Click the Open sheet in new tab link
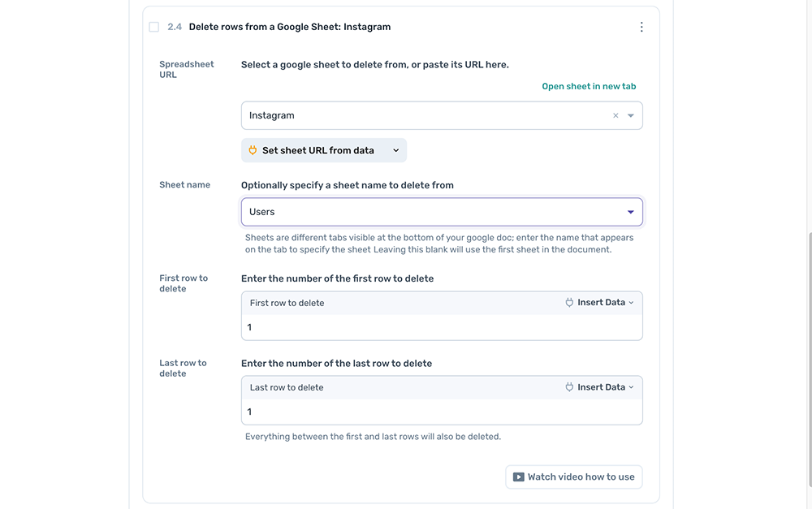812x509 pixels. (589, 86)
